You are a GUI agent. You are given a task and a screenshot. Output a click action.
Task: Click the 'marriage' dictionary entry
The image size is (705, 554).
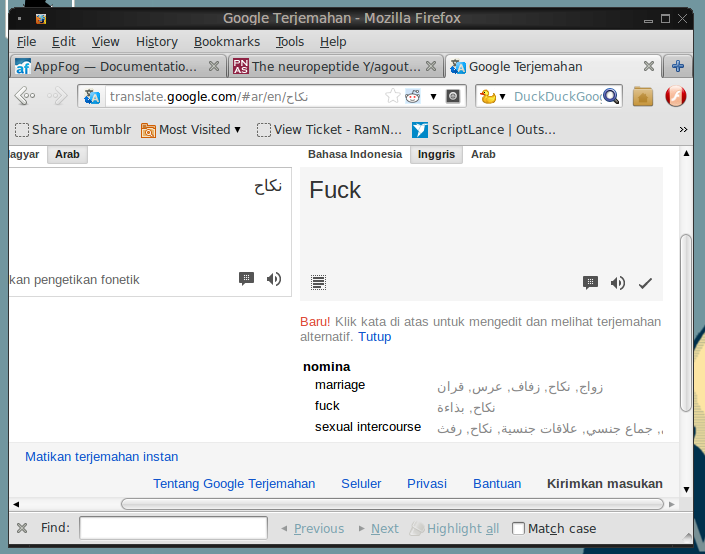point(340,385)
